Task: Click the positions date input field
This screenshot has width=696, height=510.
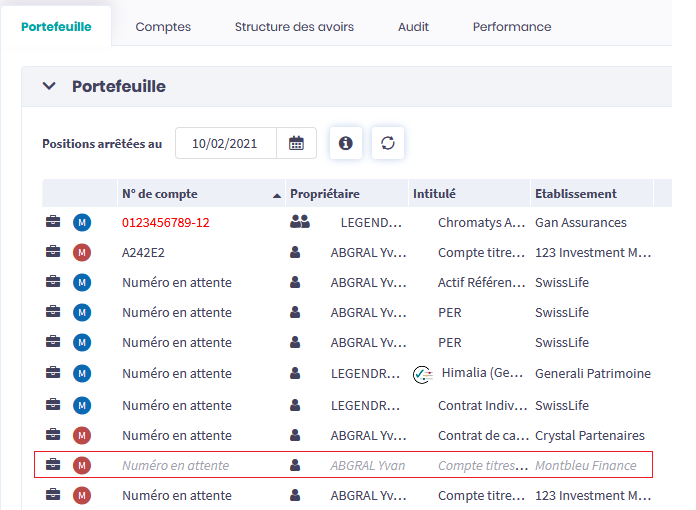Action: coord(225,143)
